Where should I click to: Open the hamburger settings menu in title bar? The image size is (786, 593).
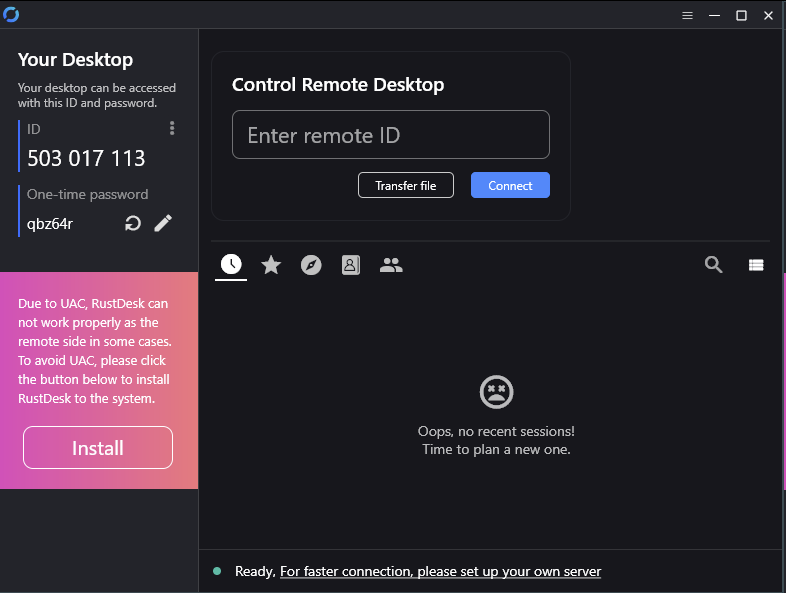[x=687, y=15]
